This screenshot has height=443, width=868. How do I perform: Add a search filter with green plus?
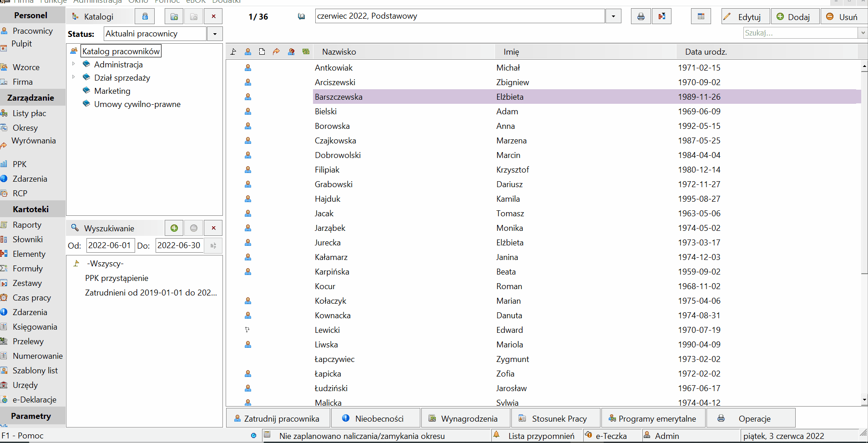(174, 228)
